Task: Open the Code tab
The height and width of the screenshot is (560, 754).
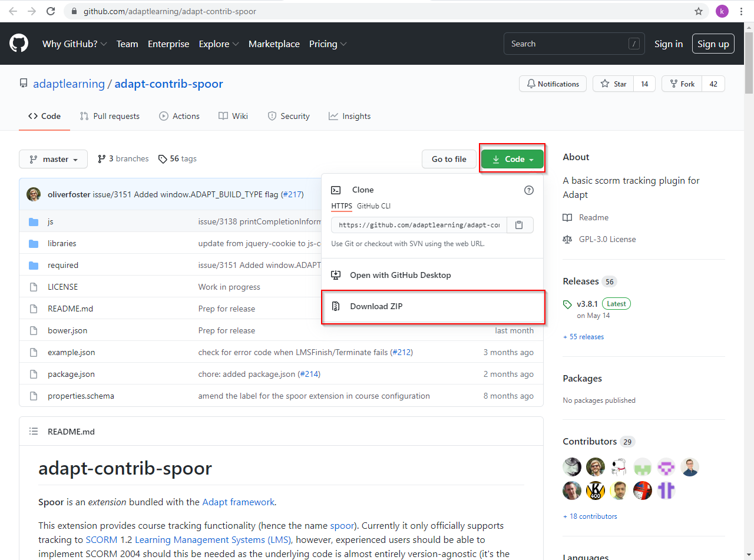Action: [x=44, y=116]
